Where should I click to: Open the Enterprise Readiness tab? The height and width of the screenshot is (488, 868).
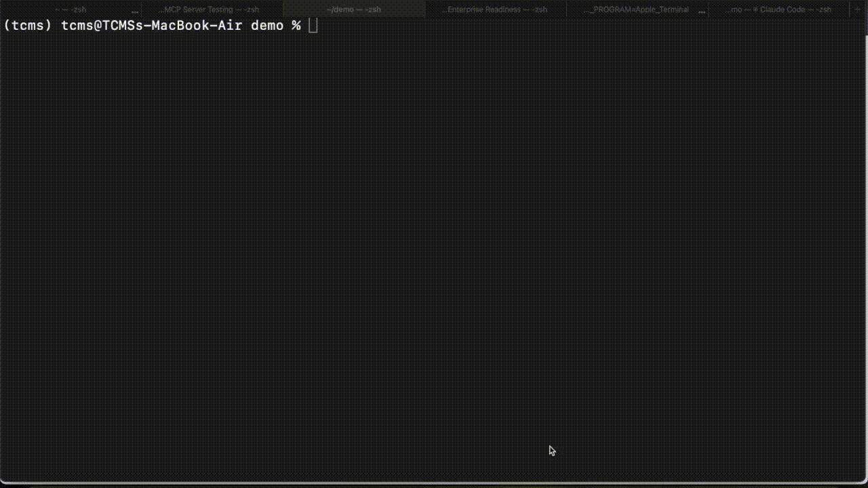tap(494, 9)
